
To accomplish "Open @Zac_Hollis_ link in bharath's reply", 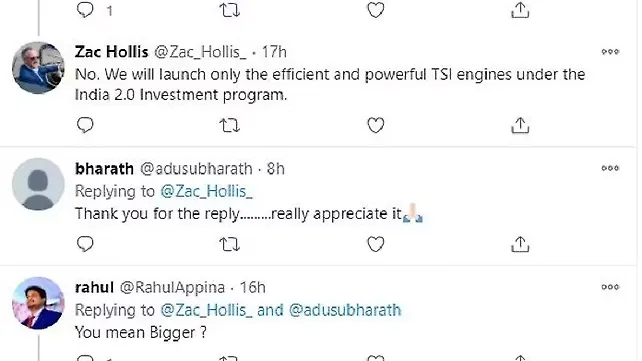I will [x=206, y=191].
